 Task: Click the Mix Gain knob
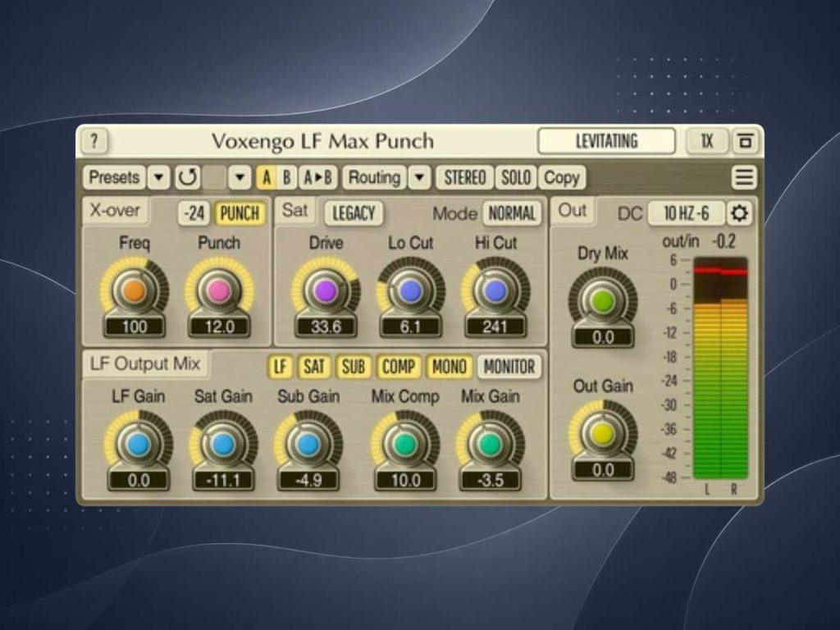491,445
